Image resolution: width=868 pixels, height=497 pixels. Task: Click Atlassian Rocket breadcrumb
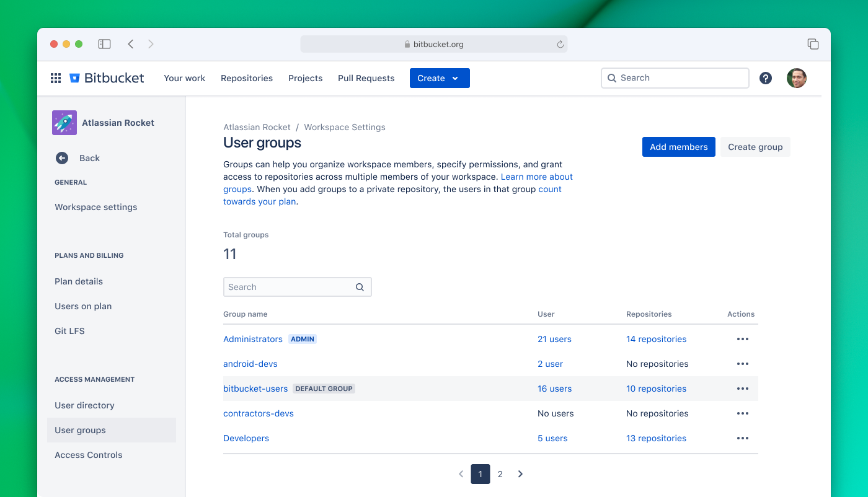257,127
